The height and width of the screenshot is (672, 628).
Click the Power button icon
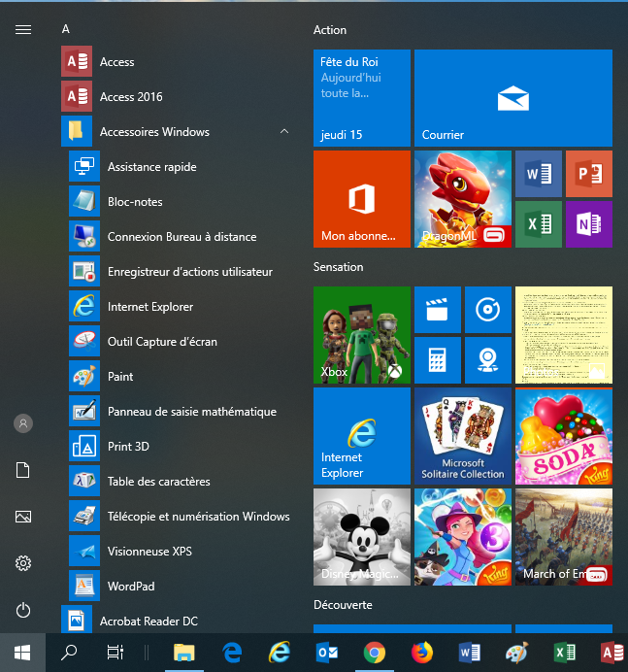(23, 610)
